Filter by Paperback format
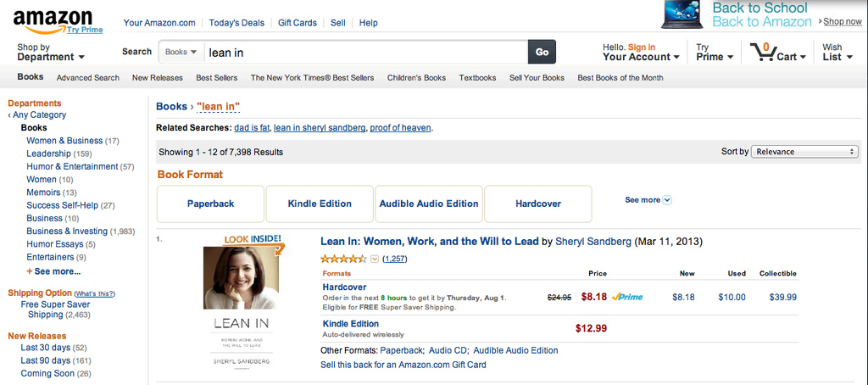This screenshot has width=868, height=385. point(210,204)
